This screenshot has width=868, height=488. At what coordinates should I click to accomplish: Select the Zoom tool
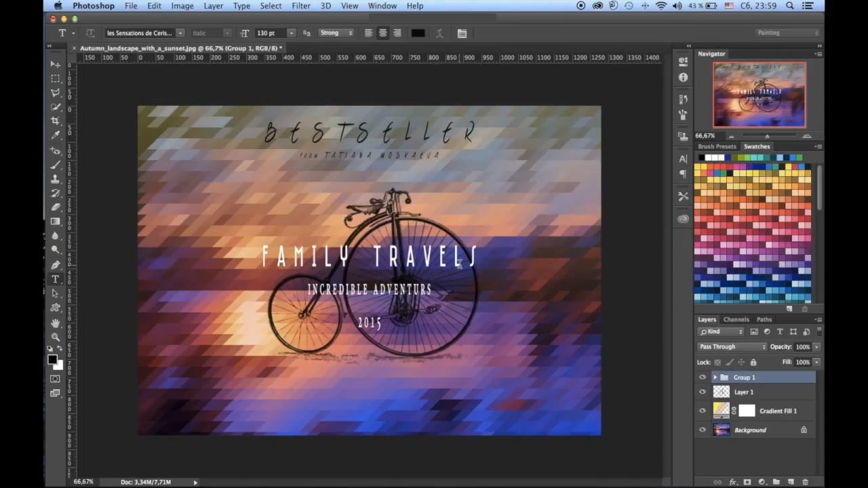[x=55, y=337]
